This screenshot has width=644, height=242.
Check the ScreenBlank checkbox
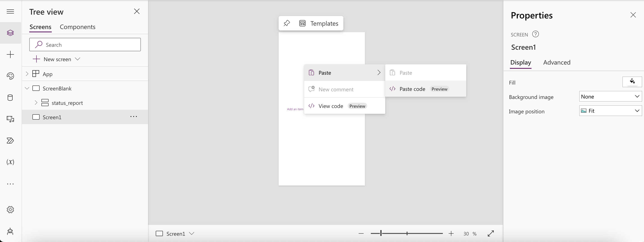coord(36,88)
